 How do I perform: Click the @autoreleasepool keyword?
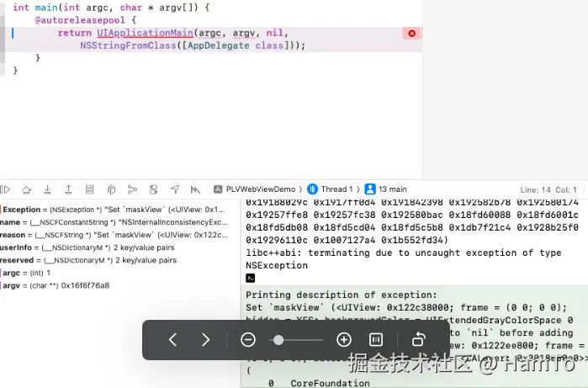(80, 20)
